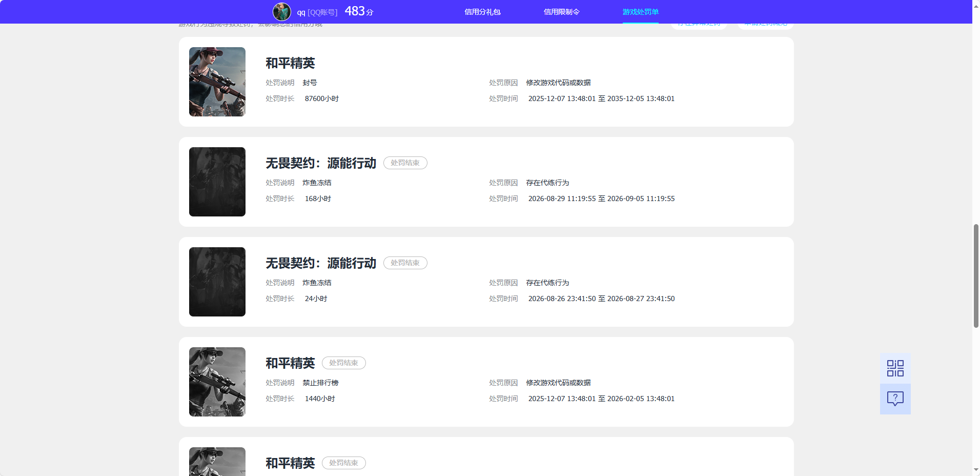Click 处罚结束 badge on the 禁止排行榜 record
The image size is (980, 476).
(x=343, y=363)
